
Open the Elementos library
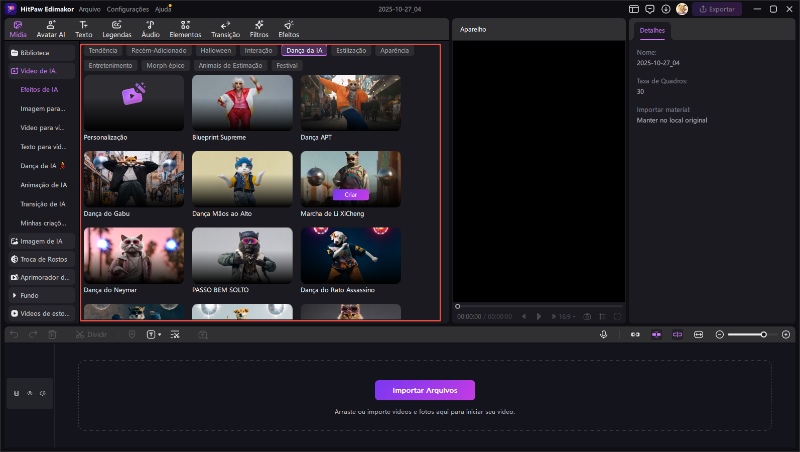tap(185, 27)
